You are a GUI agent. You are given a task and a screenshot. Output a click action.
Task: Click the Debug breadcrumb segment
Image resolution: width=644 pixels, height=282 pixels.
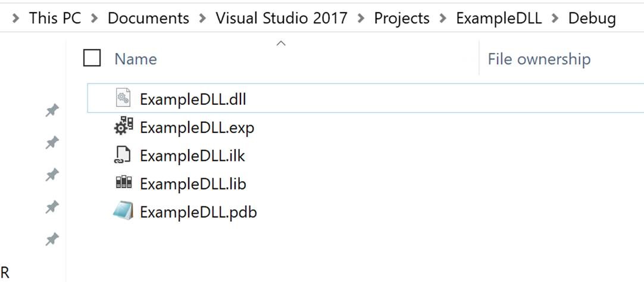click(592, 18)
